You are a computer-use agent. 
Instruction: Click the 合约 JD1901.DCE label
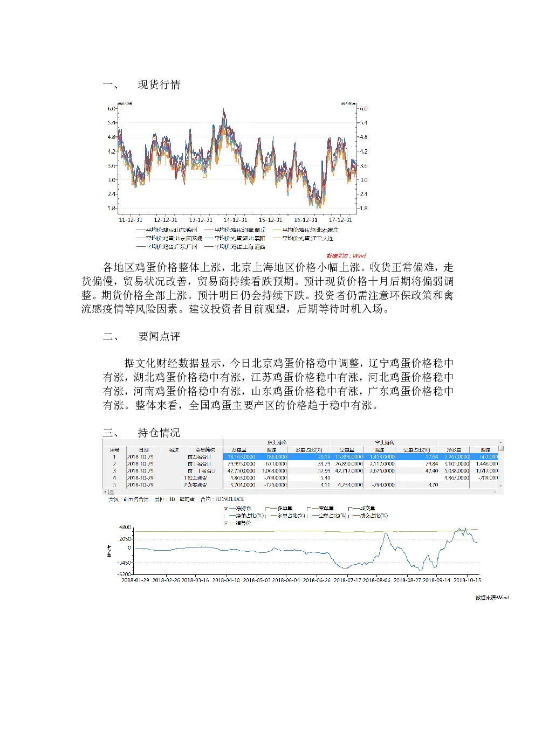pos(222,499)
